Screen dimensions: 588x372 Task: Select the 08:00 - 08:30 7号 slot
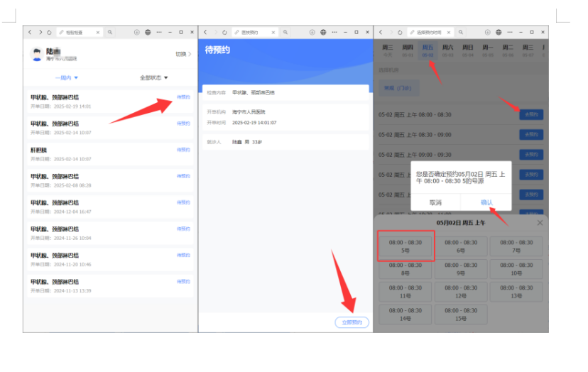pyautogui.click(x=516, y=246)
